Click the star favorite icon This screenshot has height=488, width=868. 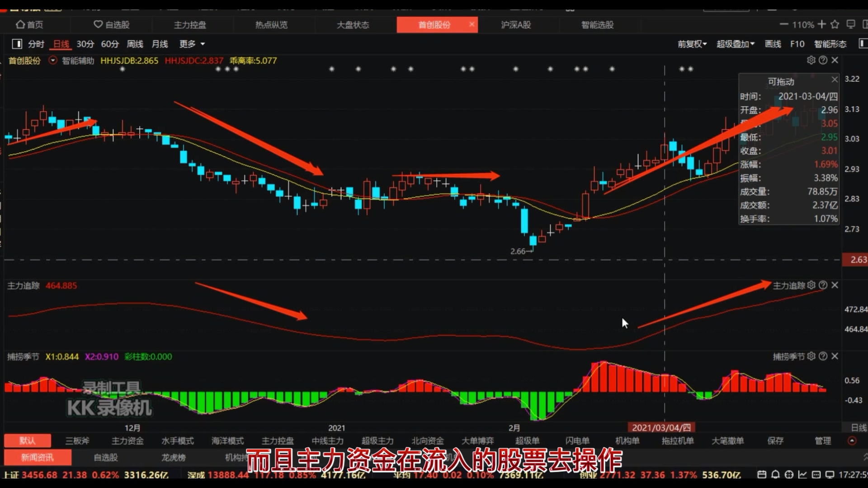click(x=835, y=24)
